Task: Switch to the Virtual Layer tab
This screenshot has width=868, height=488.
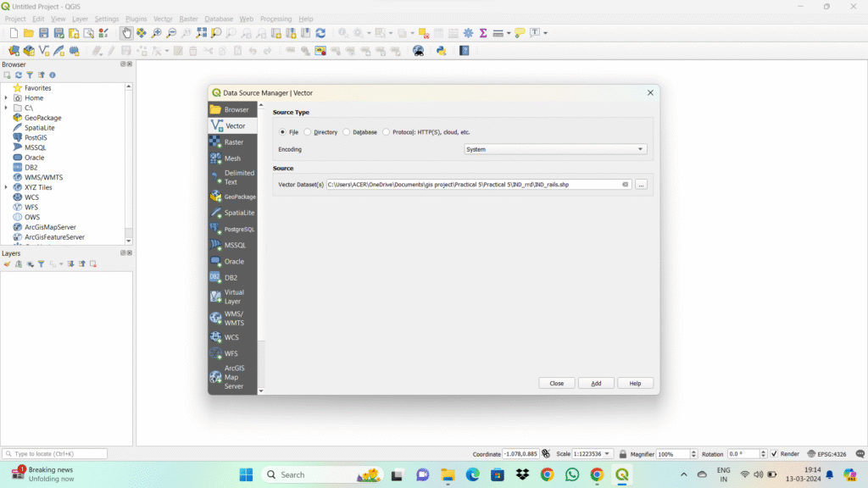Action: point(232,297)
